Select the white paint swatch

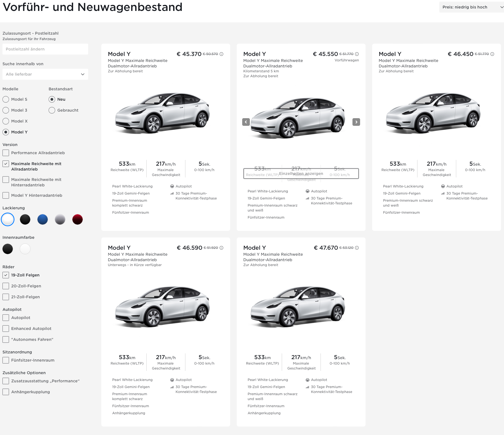point(8,219)
